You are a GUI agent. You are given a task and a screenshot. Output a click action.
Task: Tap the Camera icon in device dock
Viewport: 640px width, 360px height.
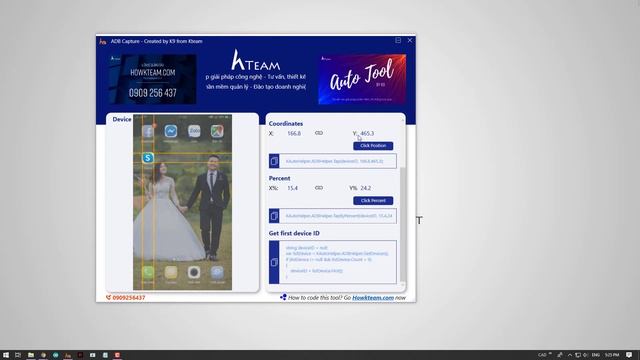click(x=194, y=272)
